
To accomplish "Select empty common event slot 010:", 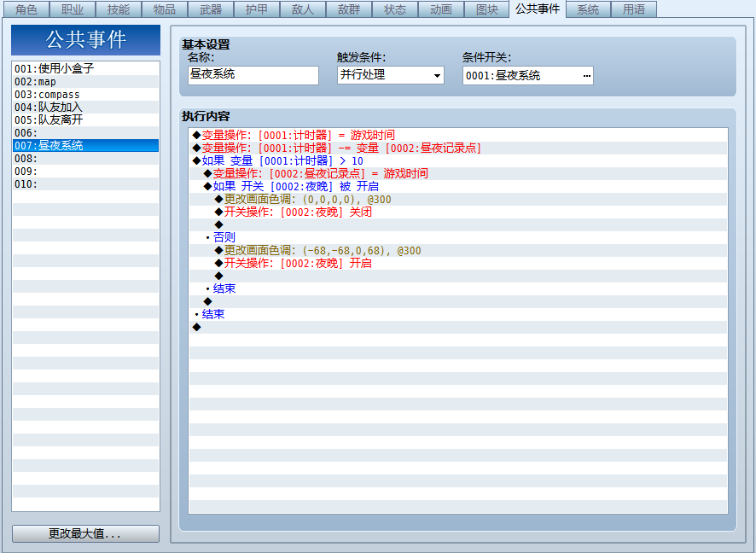I will click(x=86, y=183).
